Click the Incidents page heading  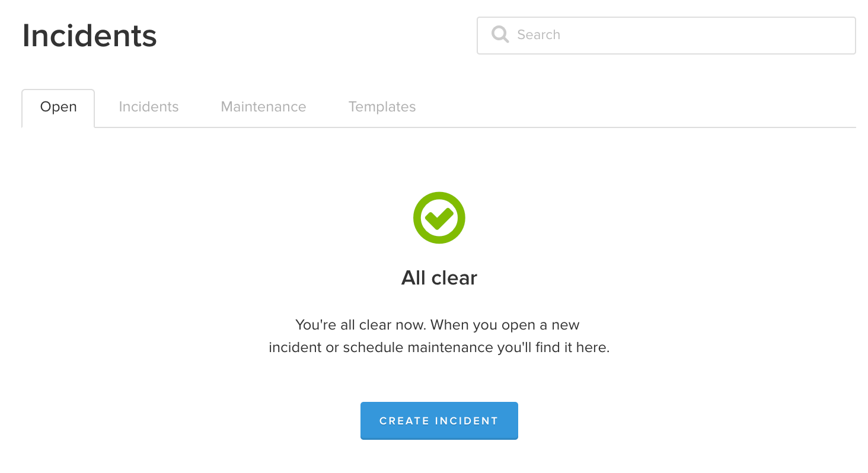(90, 36)
